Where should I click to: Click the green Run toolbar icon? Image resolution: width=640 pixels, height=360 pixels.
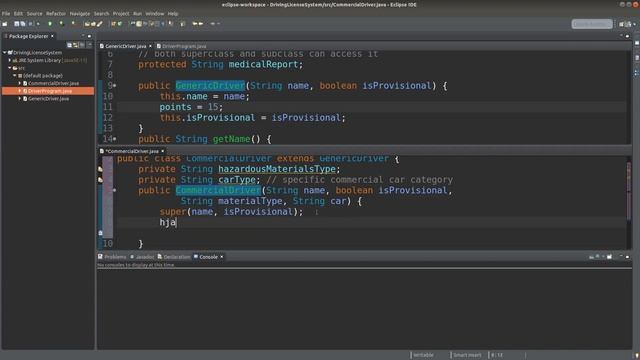(x=61, y=24)
